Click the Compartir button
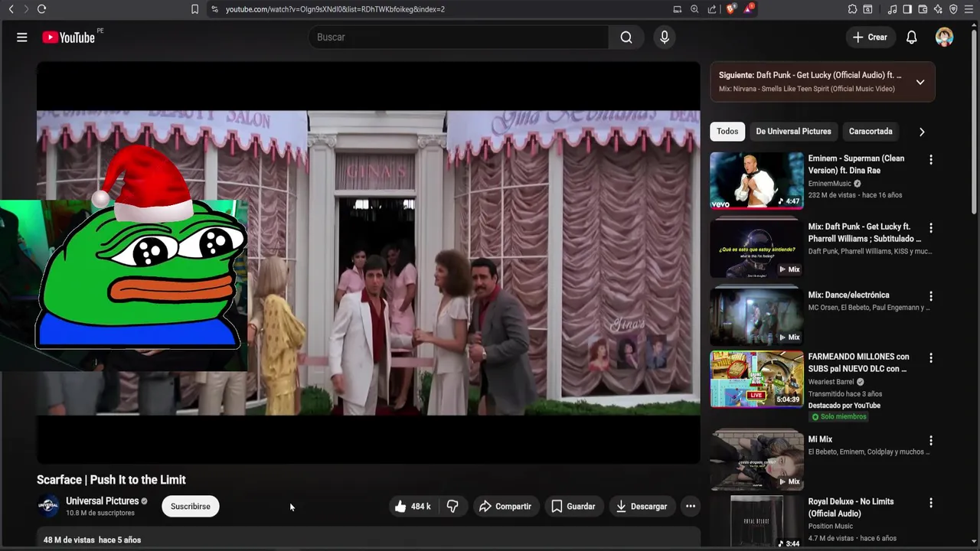This screenshot has height=551, width=980. (x=505, y=507)
